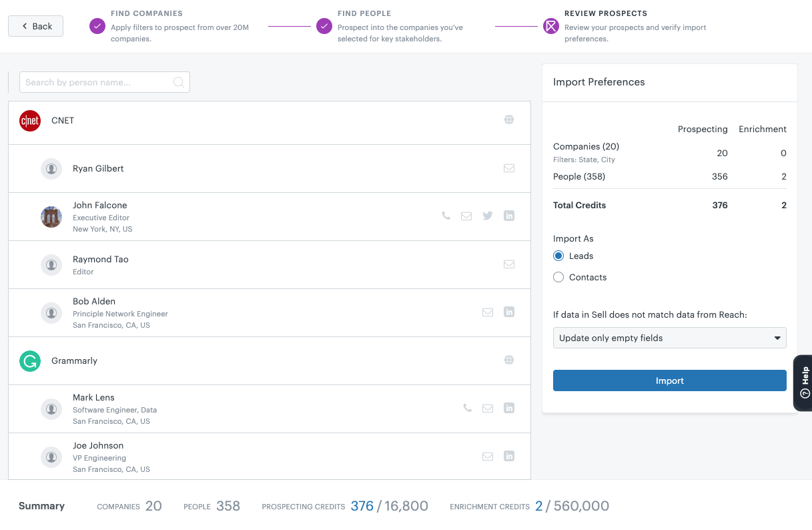The width and height of the screenshot is (812, 530).
Task: Click the Back button
Action: point(36,26)
